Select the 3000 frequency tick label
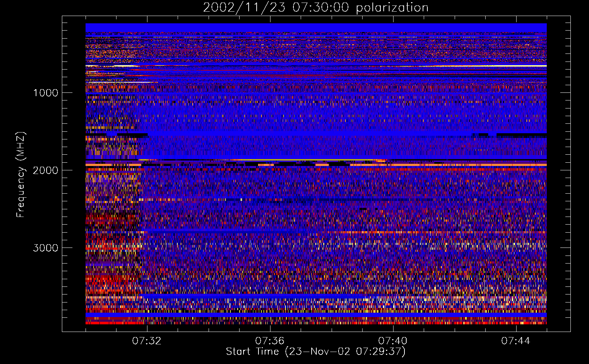 pyautogui.click(x=46, y=248)
